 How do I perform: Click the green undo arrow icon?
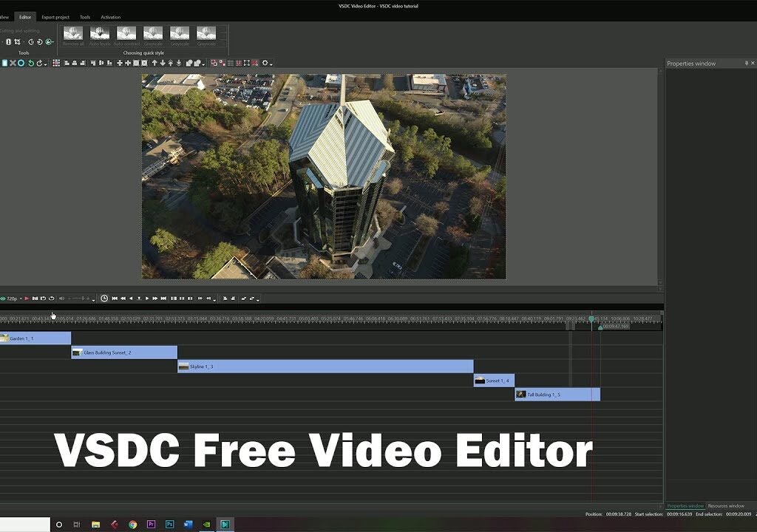coord(31,63)
